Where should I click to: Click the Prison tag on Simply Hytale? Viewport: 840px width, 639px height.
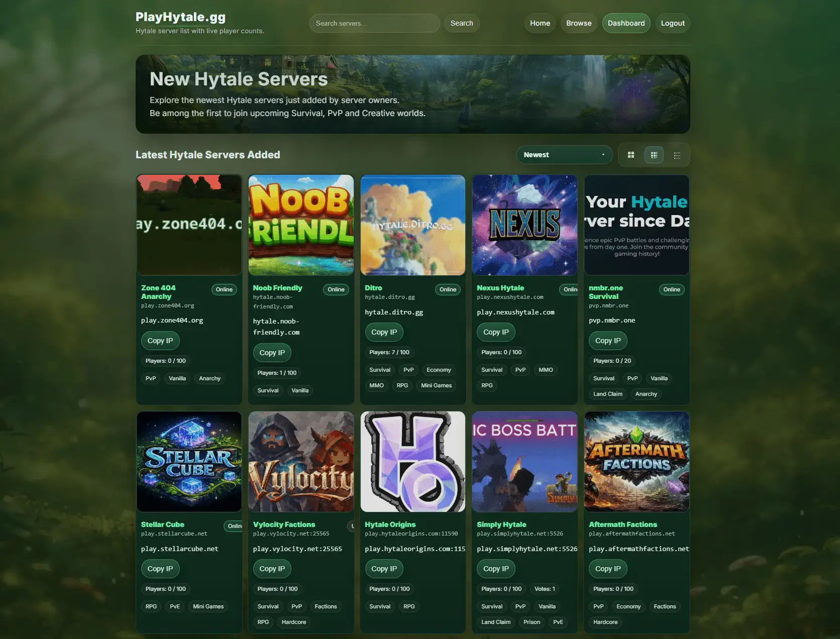(x=532, y=622)
